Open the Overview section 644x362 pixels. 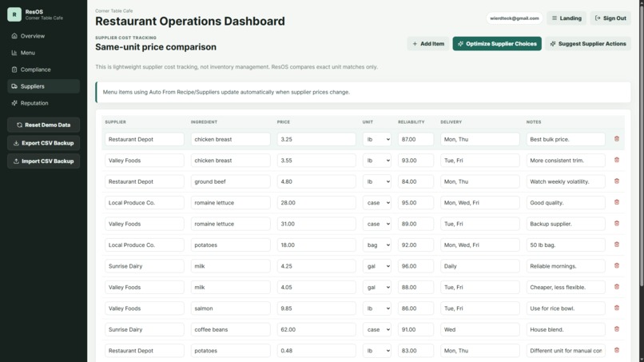click(x=43, y=36)
